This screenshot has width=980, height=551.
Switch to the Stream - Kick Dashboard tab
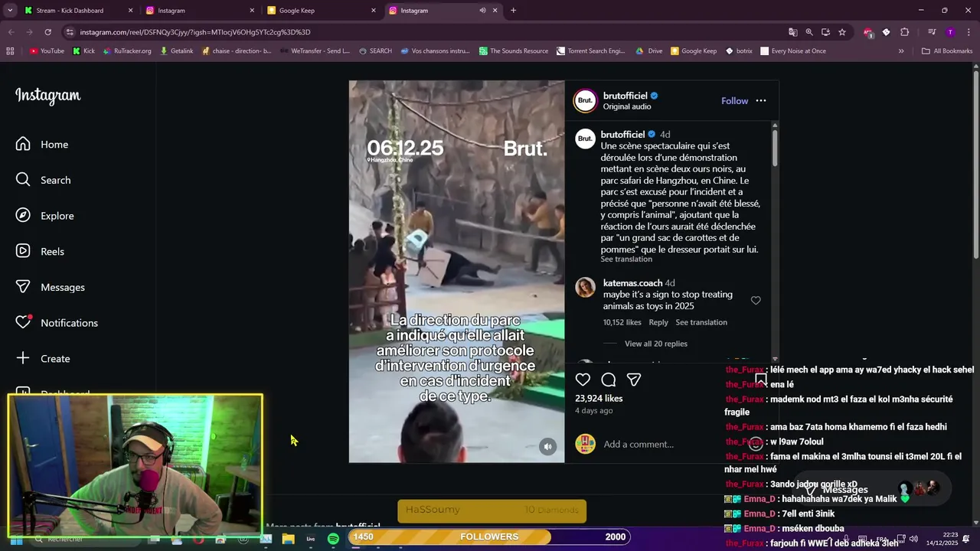(78, 11)
